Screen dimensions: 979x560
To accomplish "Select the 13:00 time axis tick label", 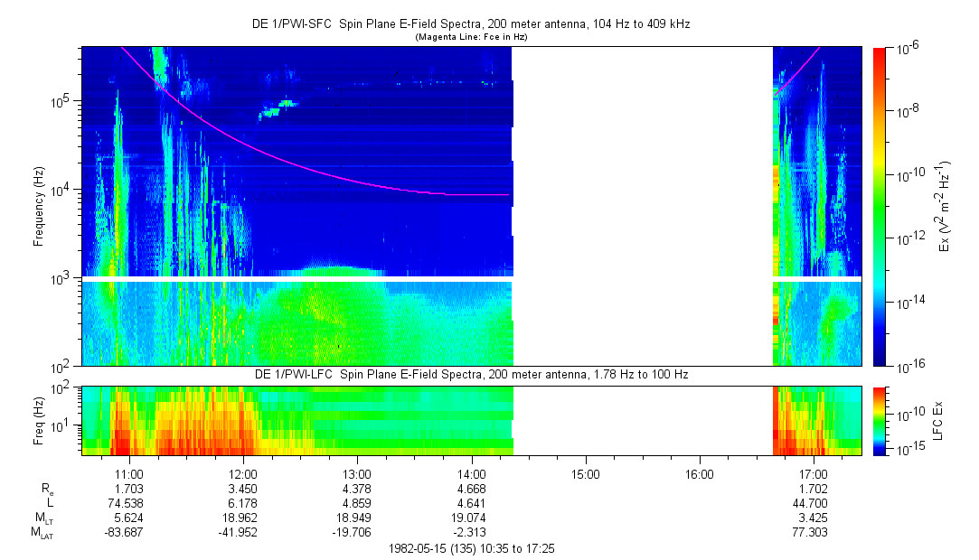I will (357, 473).
